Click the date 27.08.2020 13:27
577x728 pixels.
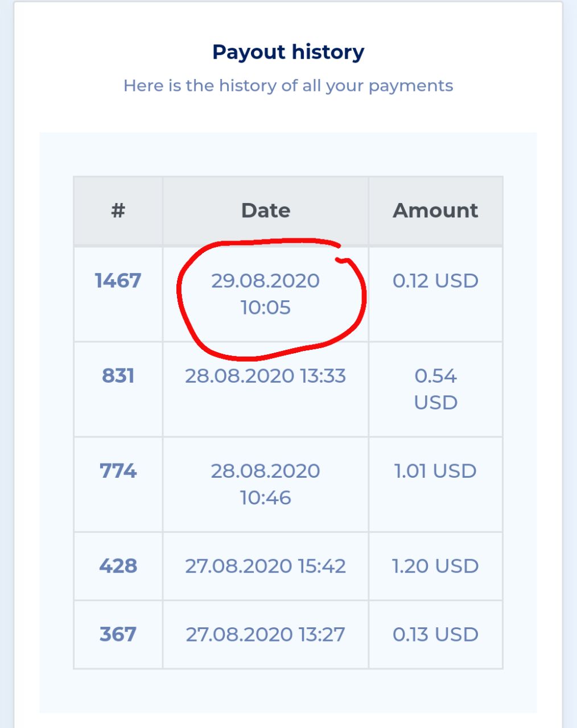point(266,634)
